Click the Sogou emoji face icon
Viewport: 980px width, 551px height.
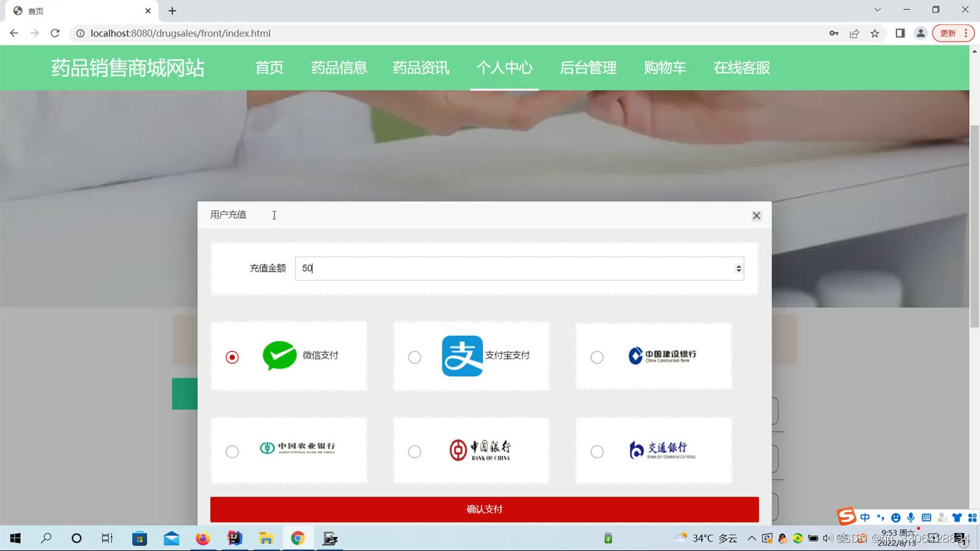(896, 517)
